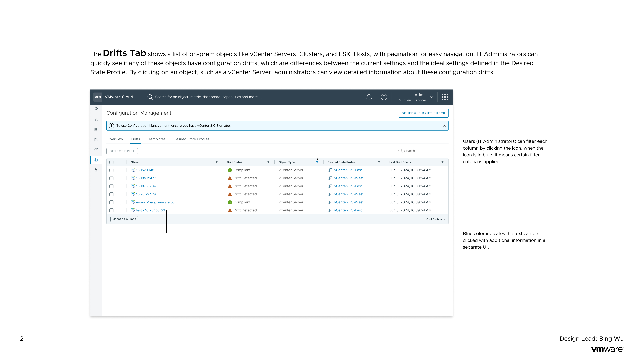This screenshot has width=644, height=362.
Task: Open the blue Object Type filter
Action: click(317, 162)
